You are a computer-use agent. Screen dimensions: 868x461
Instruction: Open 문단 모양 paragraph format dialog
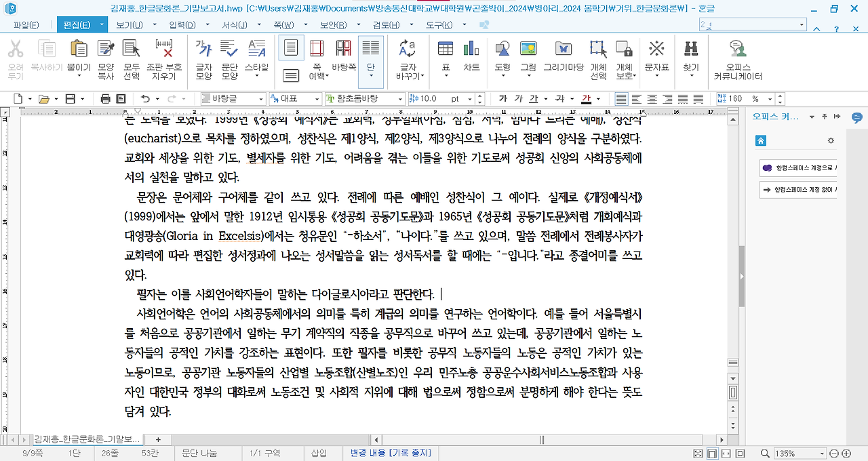[230, 49]
